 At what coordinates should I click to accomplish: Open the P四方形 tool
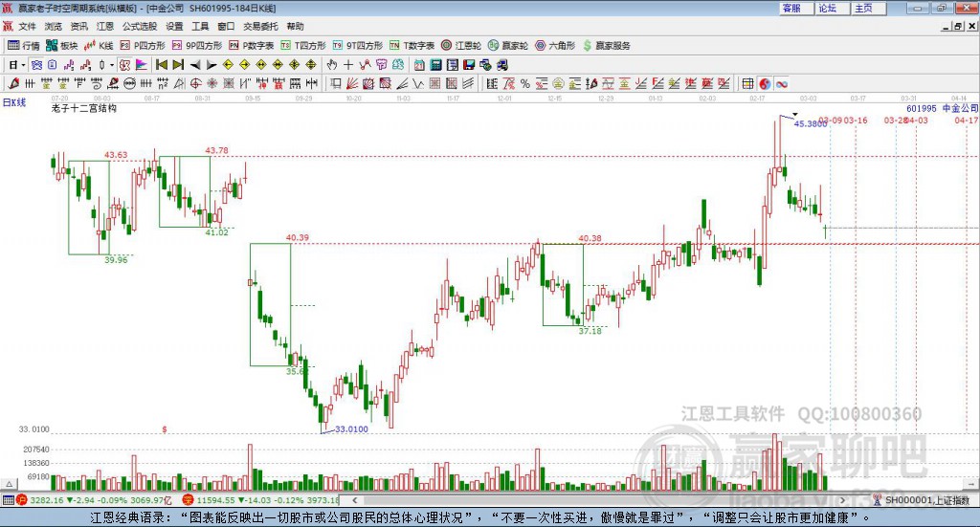143,46
